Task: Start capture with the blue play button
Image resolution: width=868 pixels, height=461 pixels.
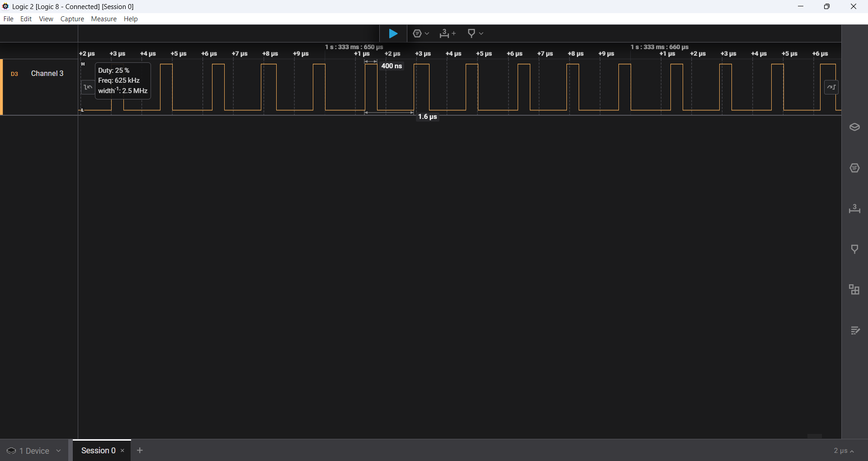Action: coord(393,33)
